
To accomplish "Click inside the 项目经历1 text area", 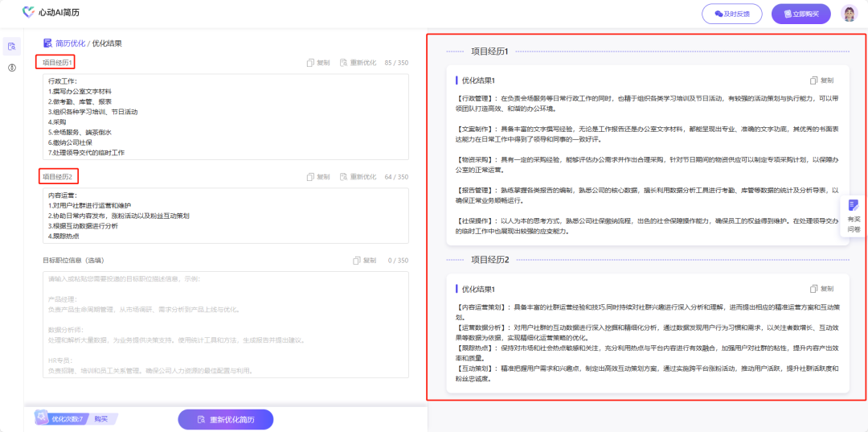I will (225, 117).
